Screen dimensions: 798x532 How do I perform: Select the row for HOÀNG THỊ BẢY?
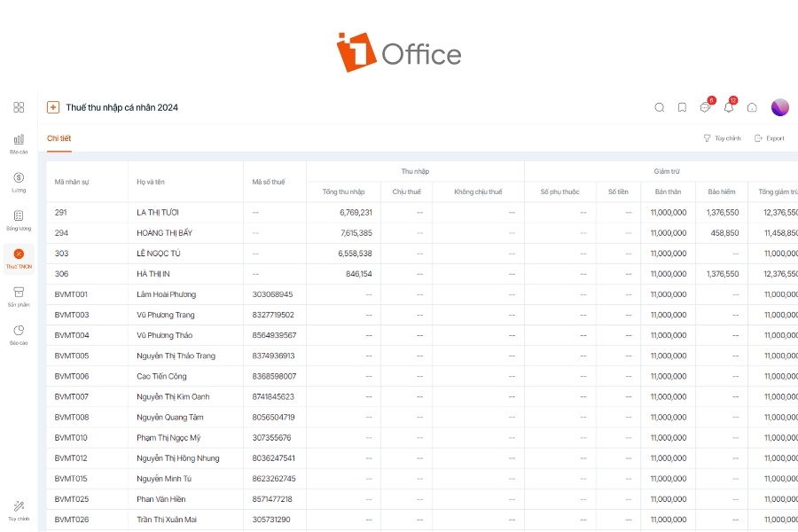pos(422,232)
